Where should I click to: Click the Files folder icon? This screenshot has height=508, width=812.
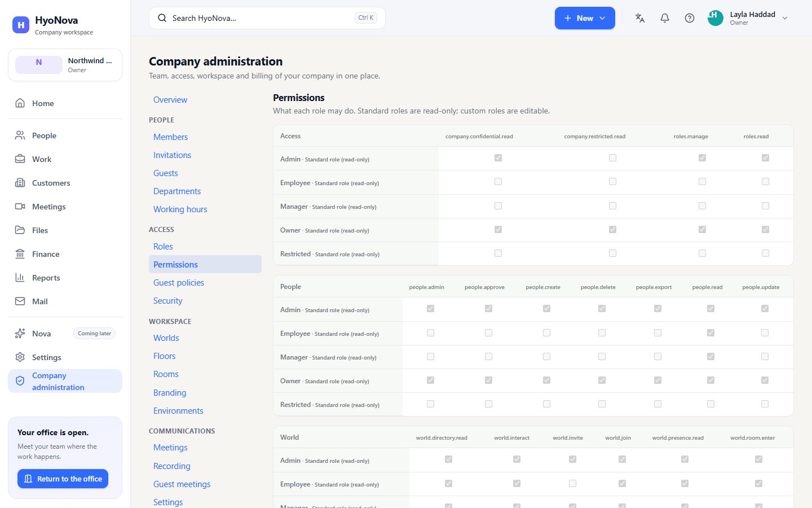pos(20,230)
